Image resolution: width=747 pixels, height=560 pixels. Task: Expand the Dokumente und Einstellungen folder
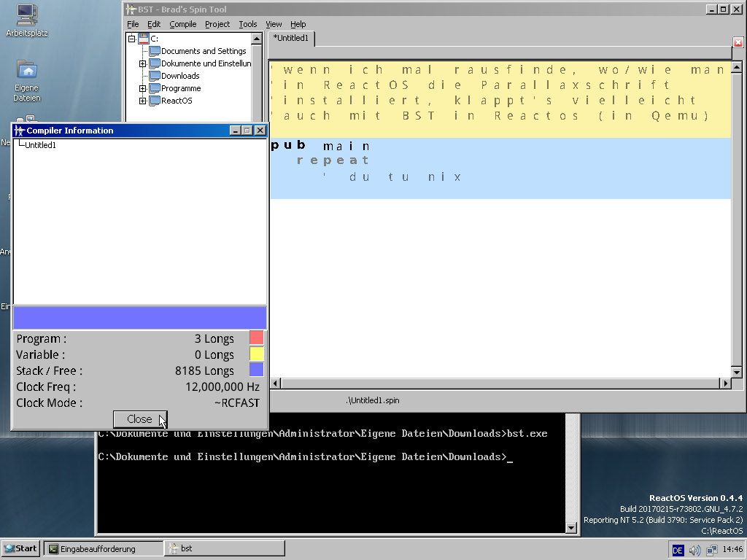click(x=143, y=63)
